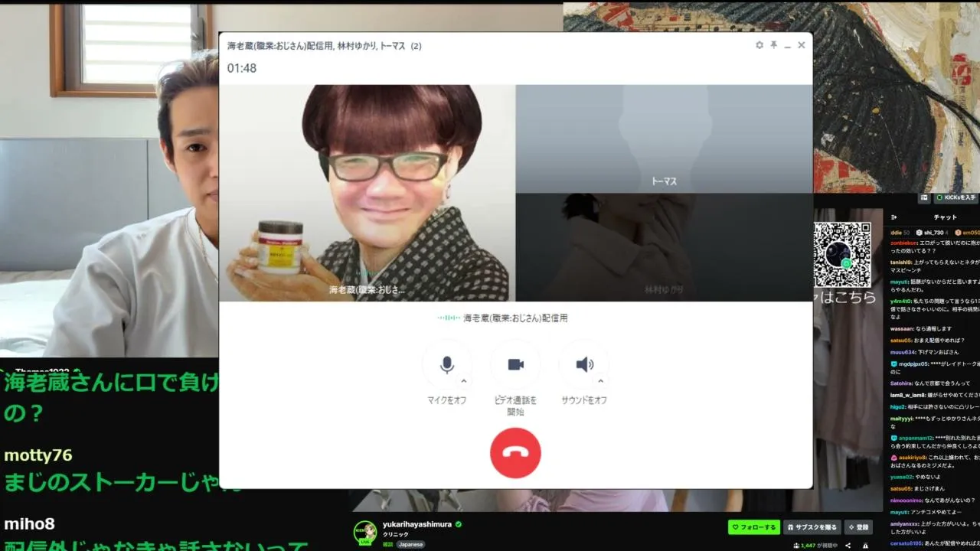
Task: Click the 1,447 viewer count
Action: click(x=808, y=546)
